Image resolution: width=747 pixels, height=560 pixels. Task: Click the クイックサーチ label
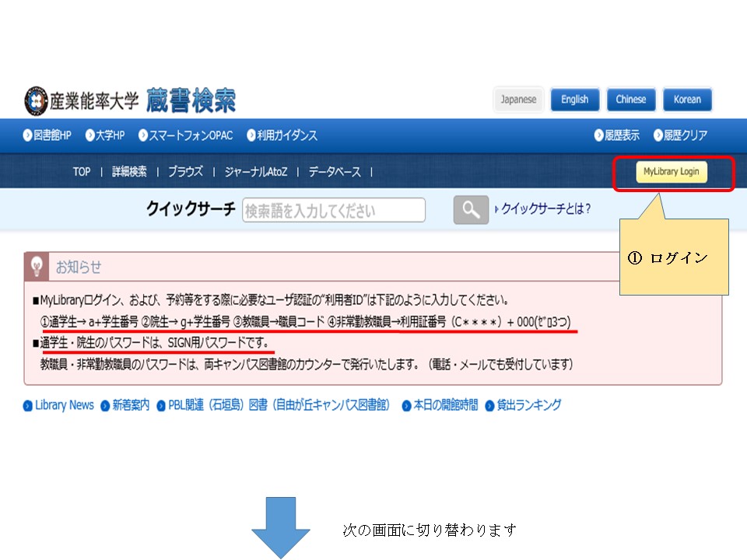point(191,208)
